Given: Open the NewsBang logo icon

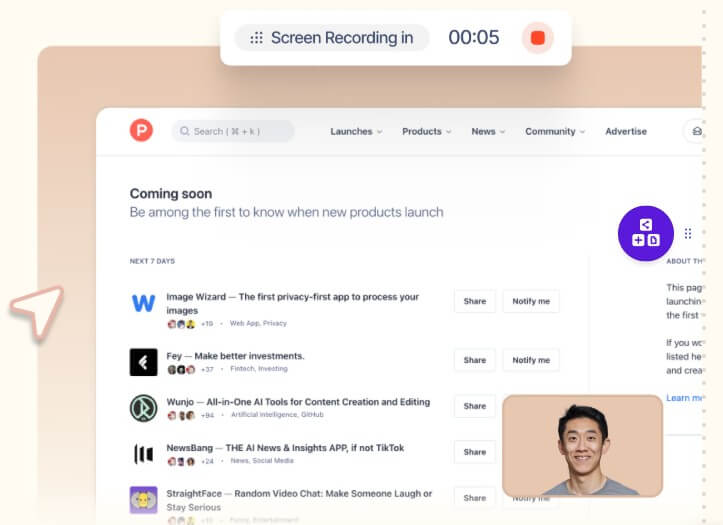Looking at the screenshot, I should click(143, 454).
